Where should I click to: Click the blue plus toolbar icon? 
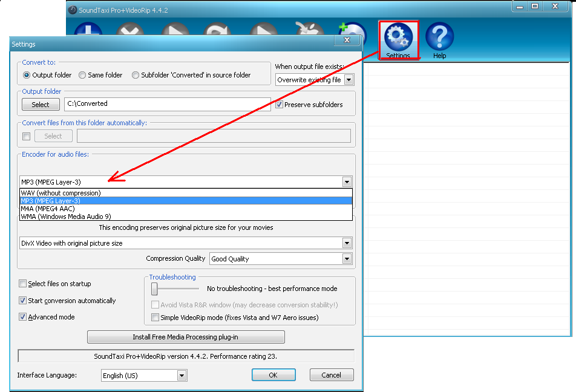88,28
